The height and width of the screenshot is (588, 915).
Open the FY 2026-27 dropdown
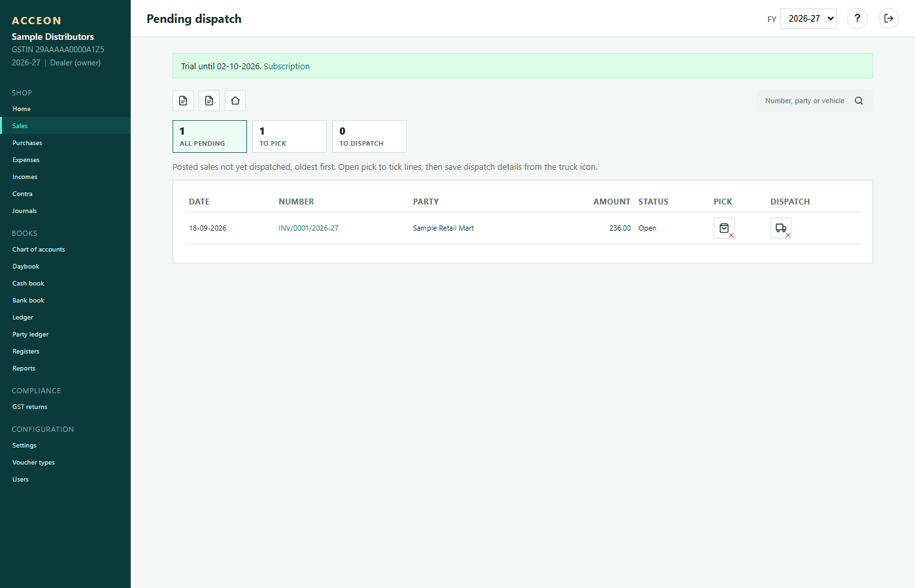(x=808, y=18)
